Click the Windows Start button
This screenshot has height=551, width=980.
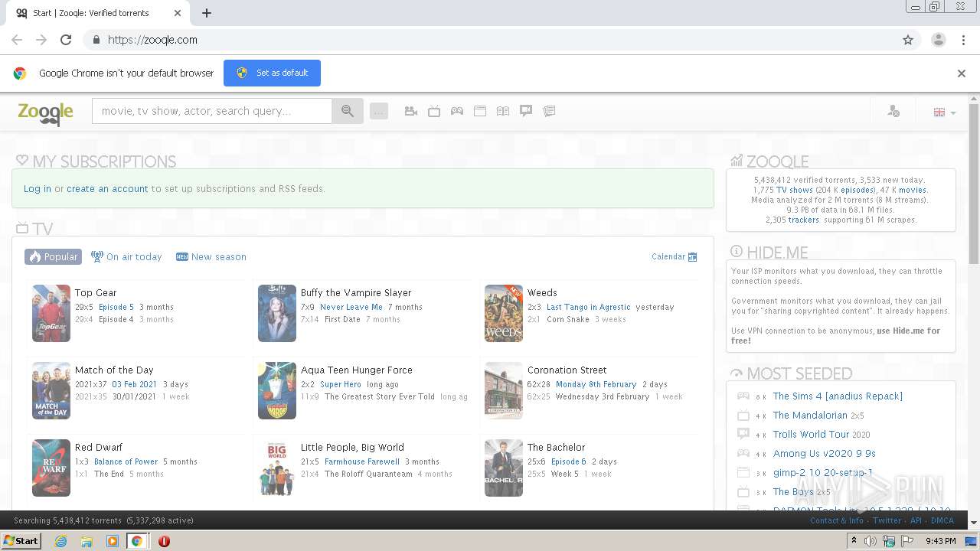(x=21, y=540)
